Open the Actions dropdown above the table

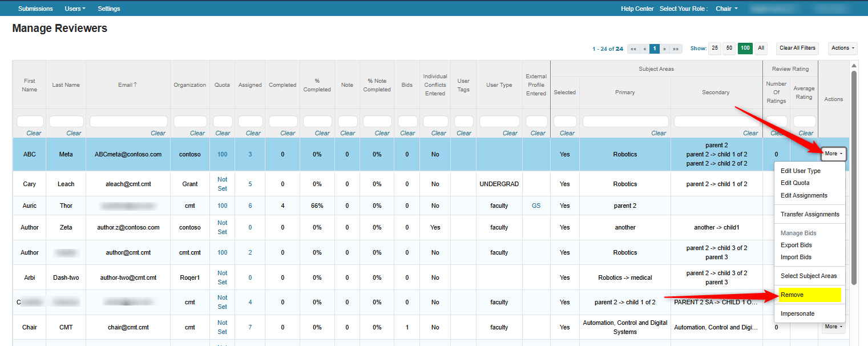843,49
